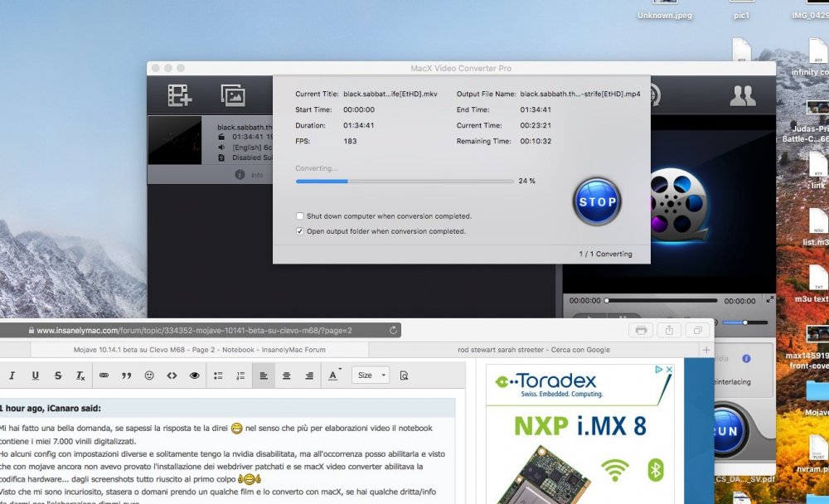Insert code with the angle brackets icon
829x504 pixels.
(x=172, y=376)
